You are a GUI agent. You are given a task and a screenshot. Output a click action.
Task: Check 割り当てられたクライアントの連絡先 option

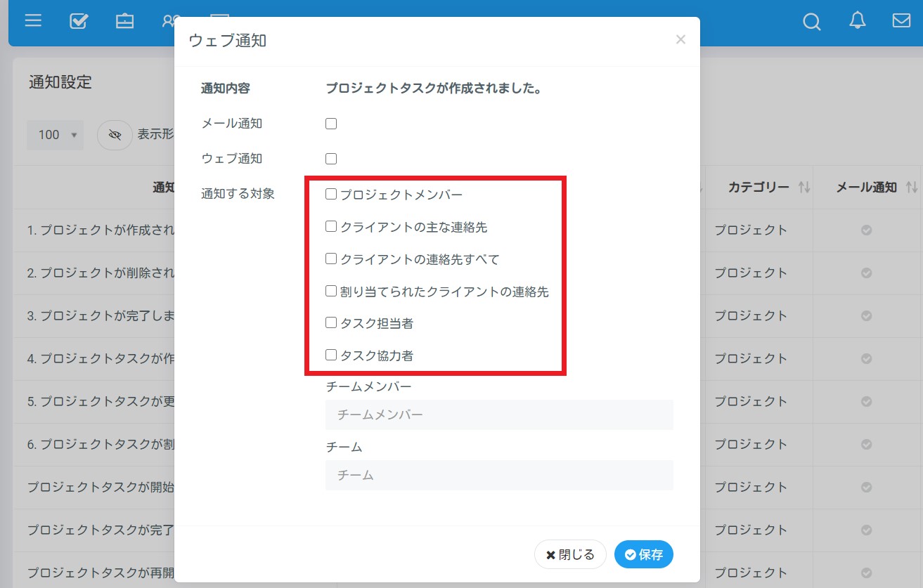331,291
